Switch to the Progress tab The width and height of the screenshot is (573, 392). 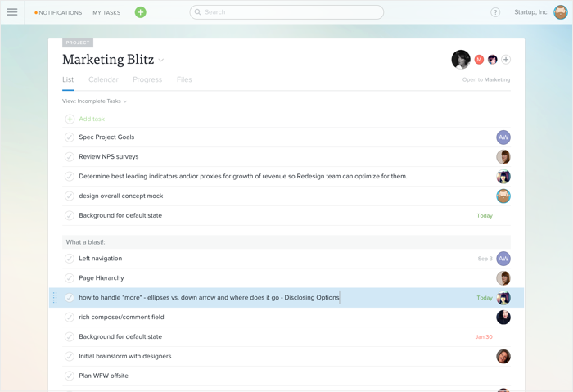147,79
